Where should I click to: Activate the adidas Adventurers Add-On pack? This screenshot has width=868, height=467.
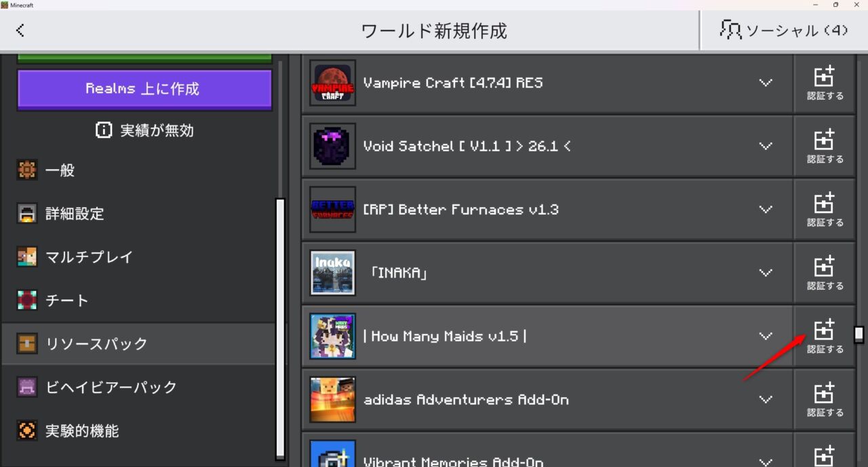pos(825,399)
